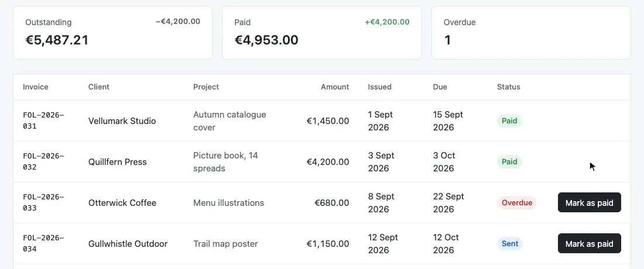Select the Amount column header
The height and width of the screenshot is (269, 644).
tap(335, 87)
